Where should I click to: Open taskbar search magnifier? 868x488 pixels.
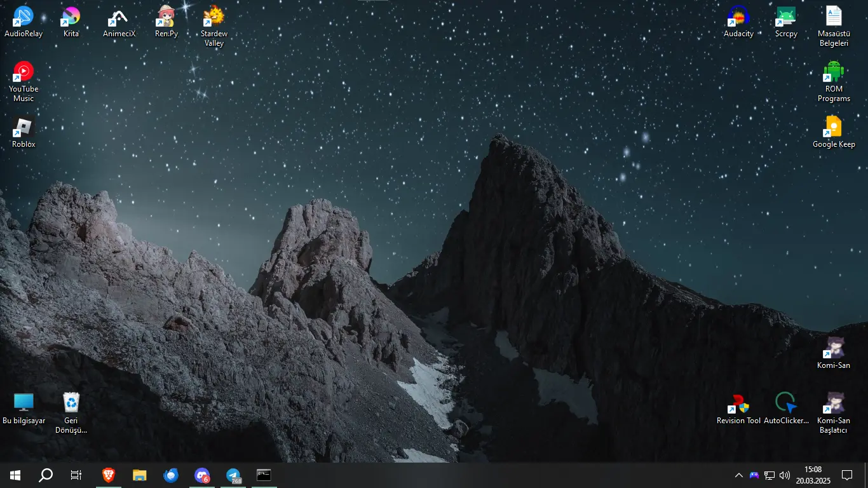(46, 475)
